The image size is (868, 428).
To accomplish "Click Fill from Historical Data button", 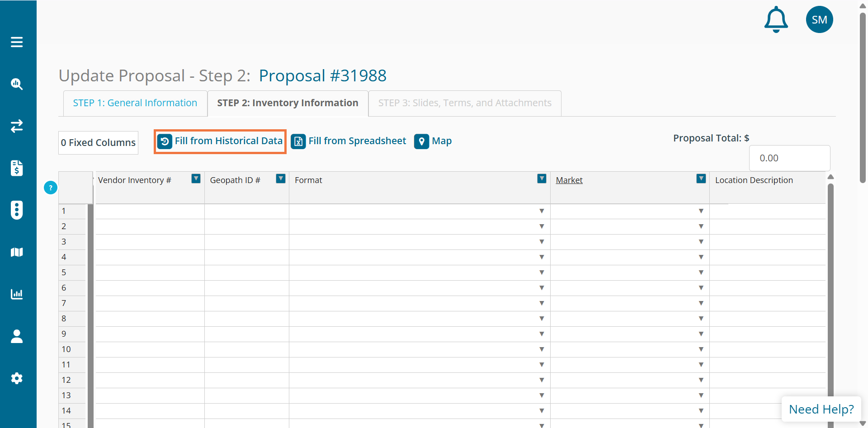I will [220, 141].
